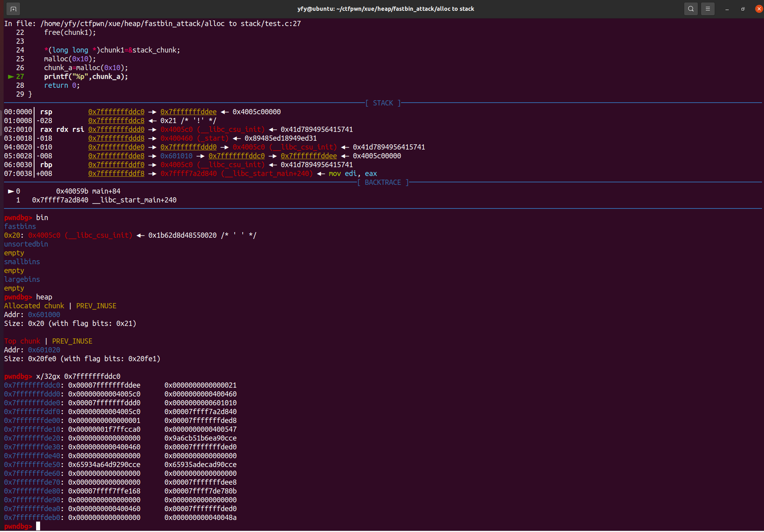Click the terminal title path text

(385, 9)
